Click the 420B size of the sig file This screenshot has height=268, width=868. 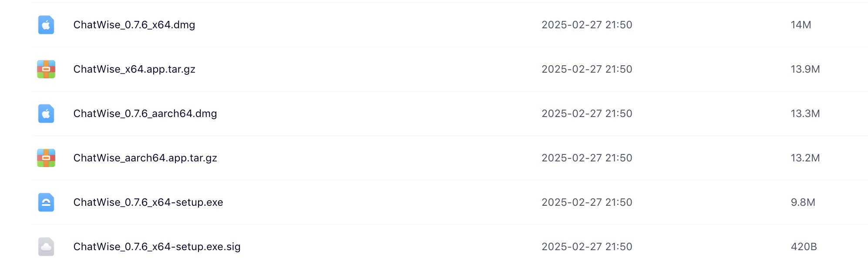click(804, 247)
